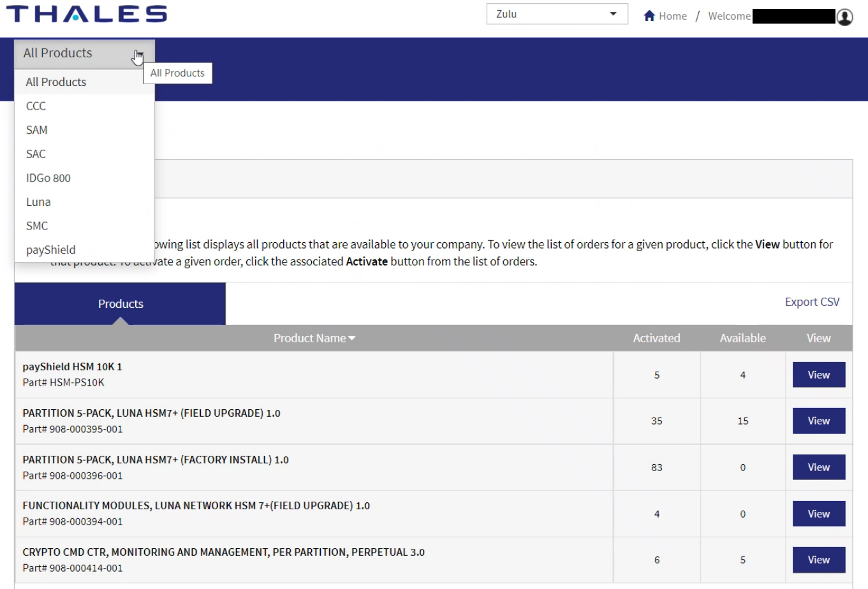This screenshot has width=868, height=589.
Task: Click the CRYPTO CMD CTR MONITORING product name
Action: (223, 552)
